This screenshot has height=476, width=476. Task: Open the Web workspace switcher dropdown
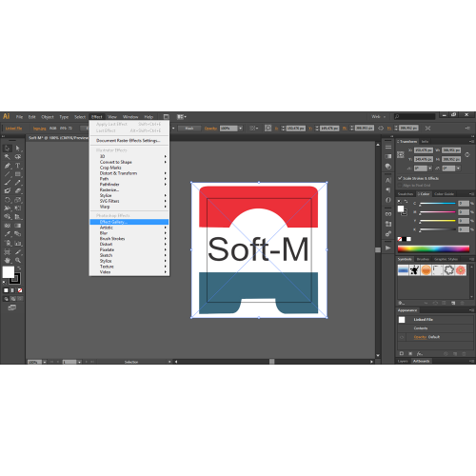pyautogui.click(x=378, y=117)
